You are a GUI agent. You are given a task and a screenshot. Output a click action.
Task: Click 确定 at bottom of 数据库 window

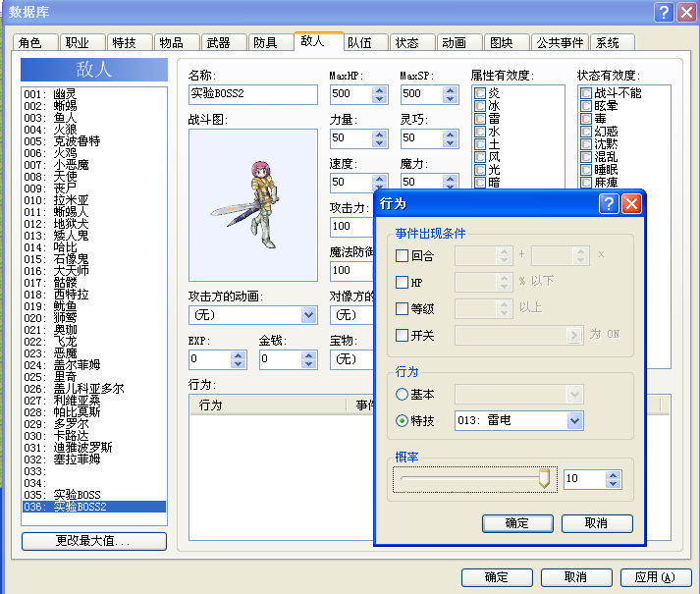[x=497, y=577]
